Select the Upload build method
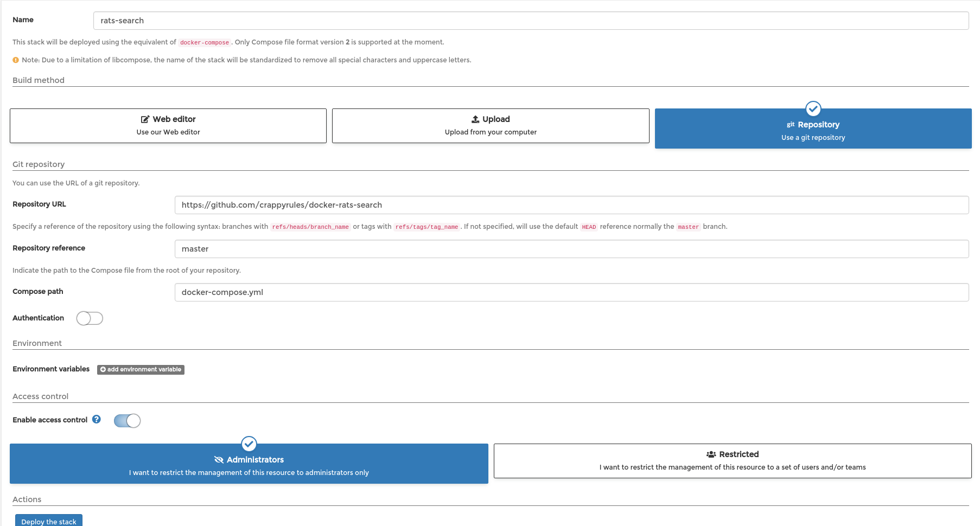The width and height of the screenshot is (980, 526). (491, 126)
